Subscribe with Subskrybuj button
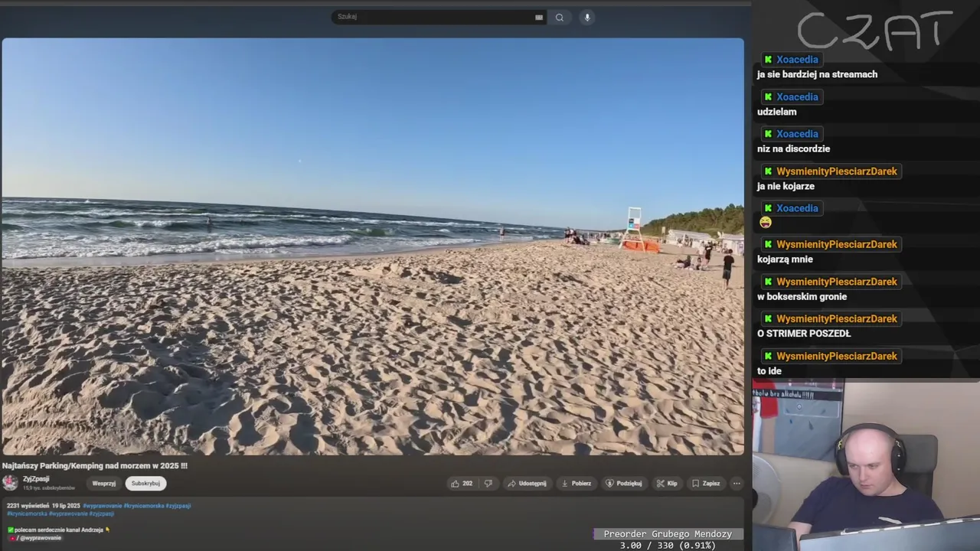Image resolution: width=980 pixels, height=551 pixels. coord(145,484)
